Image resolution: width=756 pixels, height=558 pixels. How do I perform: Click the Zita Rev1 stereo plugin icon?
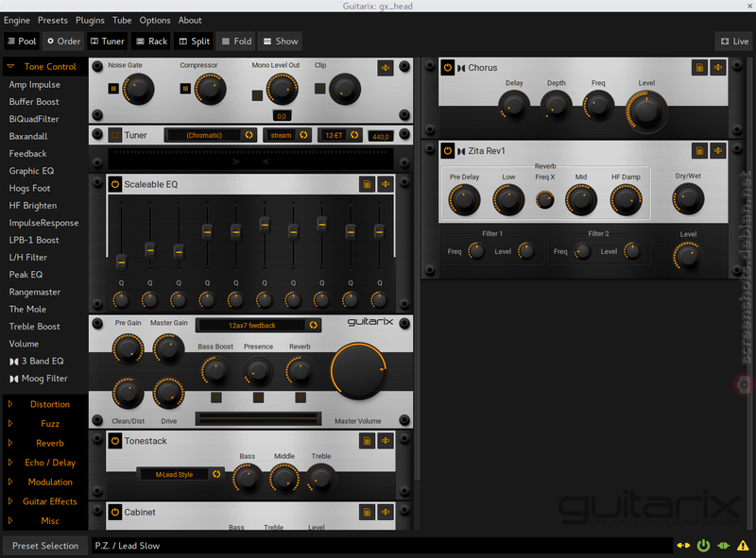(461, 151)
